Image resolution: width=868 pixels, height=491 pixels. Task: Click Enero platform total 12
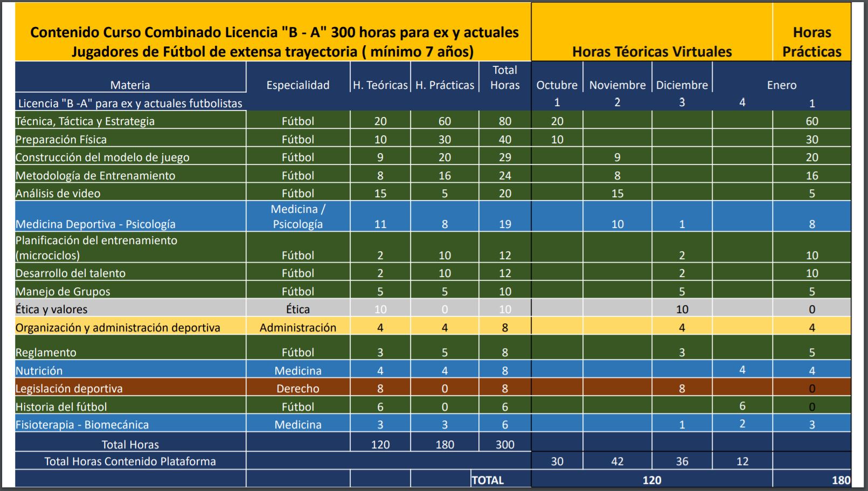pos(742,461)
